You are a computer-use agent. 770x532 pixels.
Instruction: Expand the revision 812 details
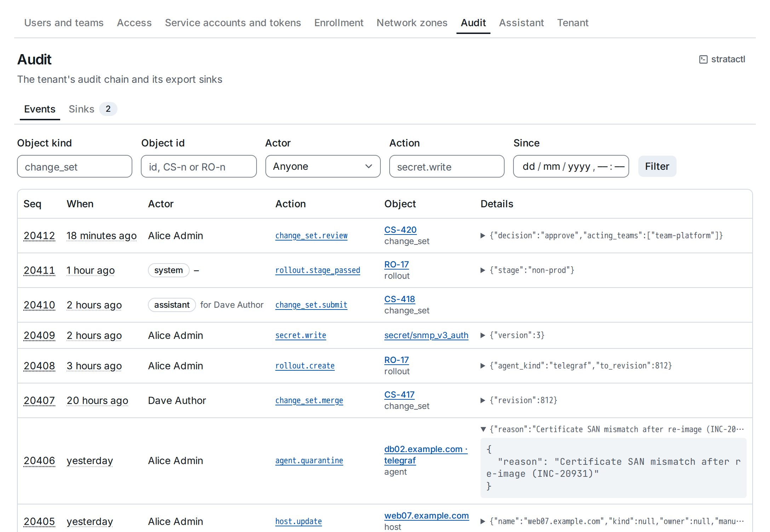[x=483, y=400]
